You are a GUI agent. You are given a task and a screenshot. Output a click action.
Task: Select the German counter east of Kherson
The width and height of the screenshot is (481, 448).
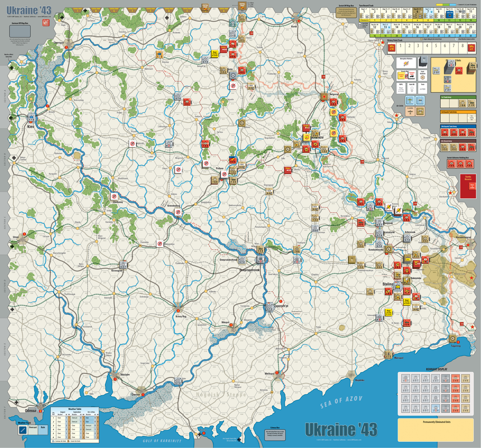coord(178,381)
